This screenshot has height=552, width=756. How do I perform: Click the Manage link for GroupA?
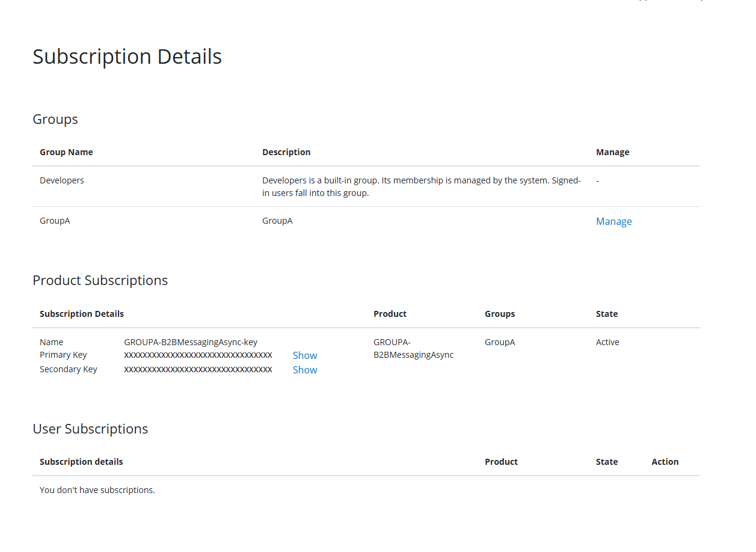[613, 221]
